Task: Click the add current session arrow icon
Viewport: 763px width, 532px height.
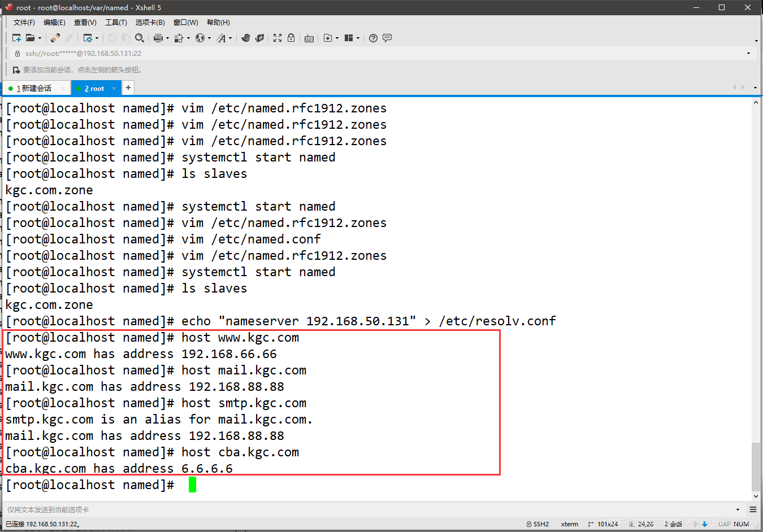Action: coord(16,70)
